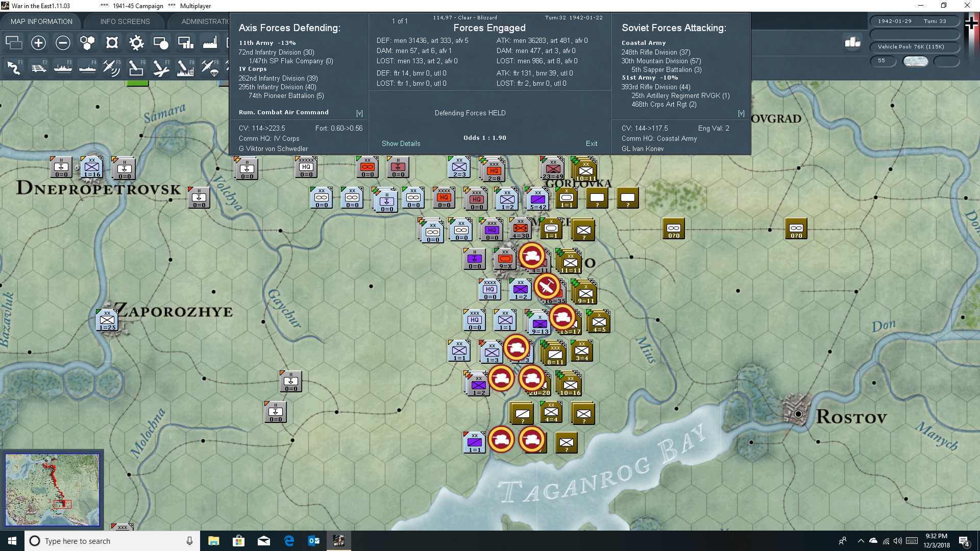The image size is (980, 551).
Task: Open the Map Information tab
Action: [41, 21]
